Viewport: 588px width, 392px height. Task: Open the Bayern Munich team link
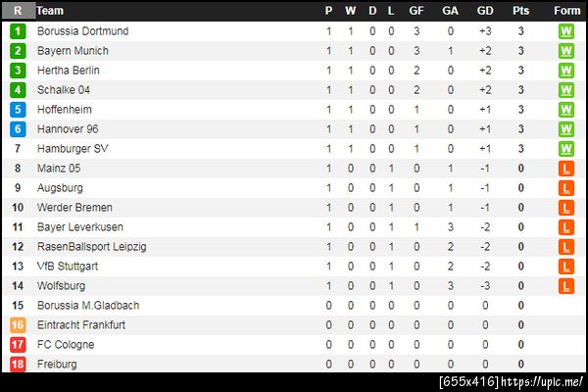73,51
